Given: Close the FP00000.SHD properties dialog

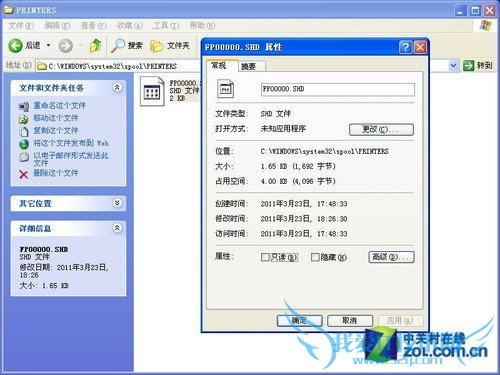Looking at the screenshot, I should click(420, 47).
